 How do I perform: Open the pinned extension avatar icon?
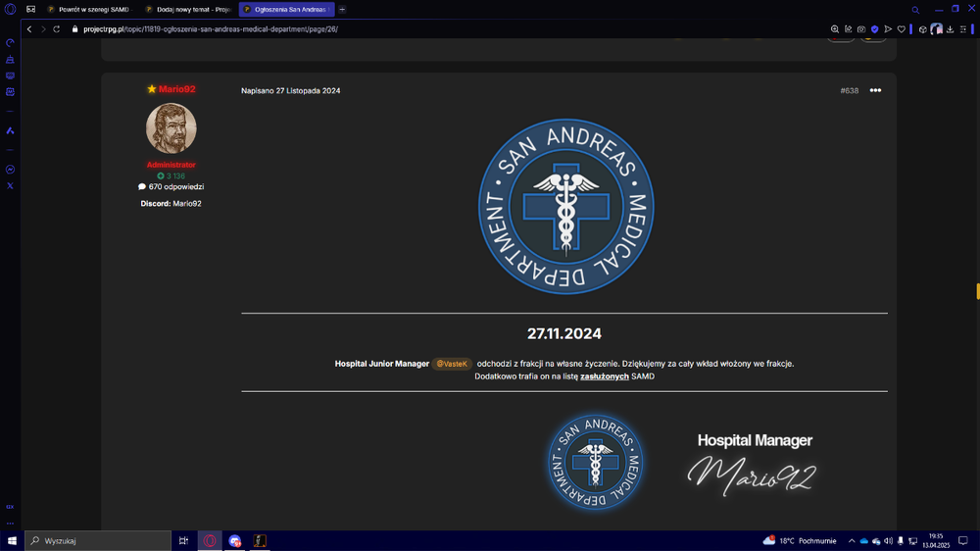tap(936, 29)
